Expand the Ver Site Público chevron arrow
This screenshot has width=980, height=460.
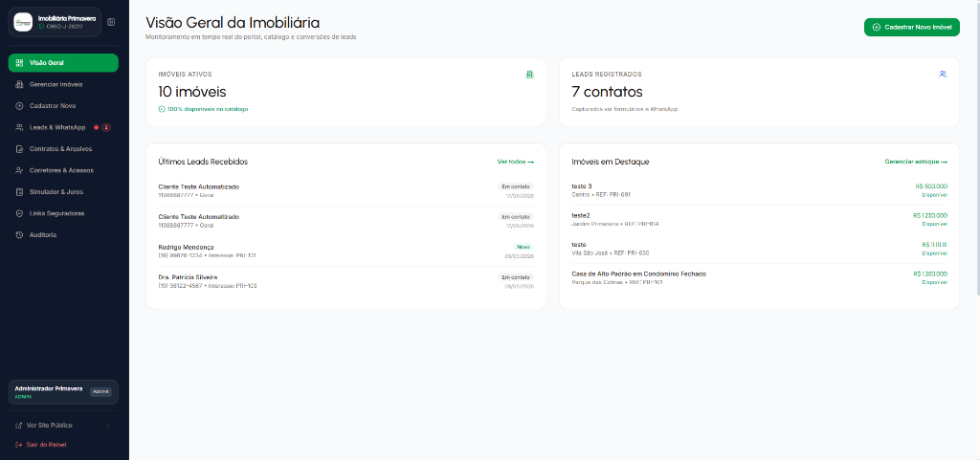tap(108, 425)
